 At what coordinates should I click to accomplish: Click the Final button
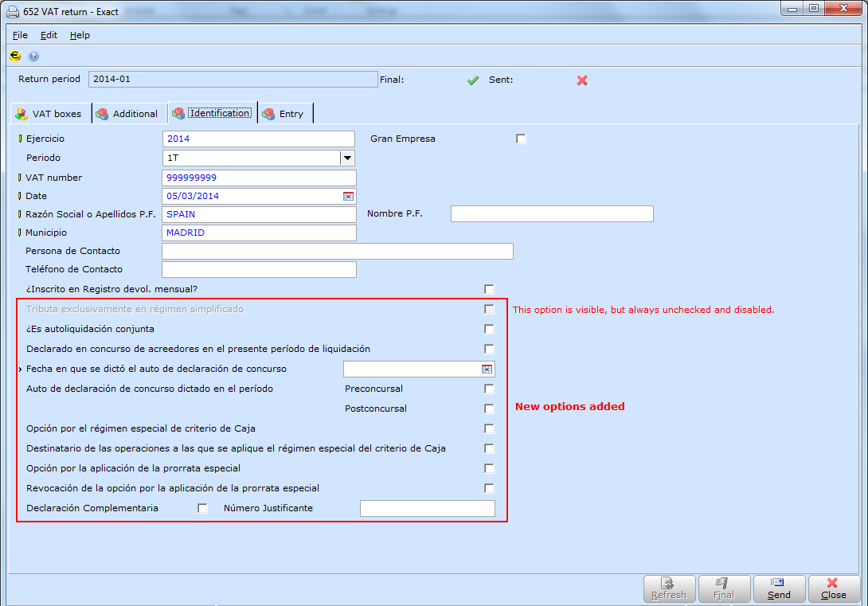(724, 588)
